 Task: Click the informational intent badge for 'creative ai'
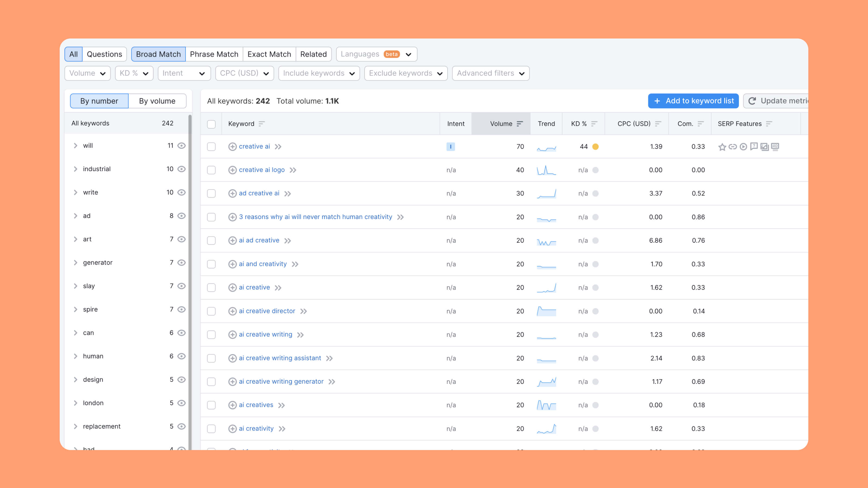[451, 146]
